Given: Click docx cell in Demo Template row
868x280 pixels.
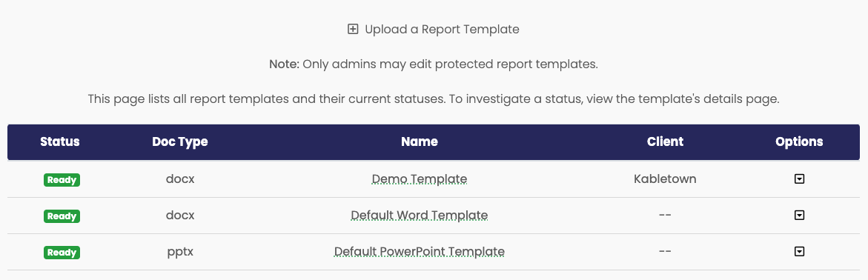Looking at the screenshot, I should coord(180,179).
